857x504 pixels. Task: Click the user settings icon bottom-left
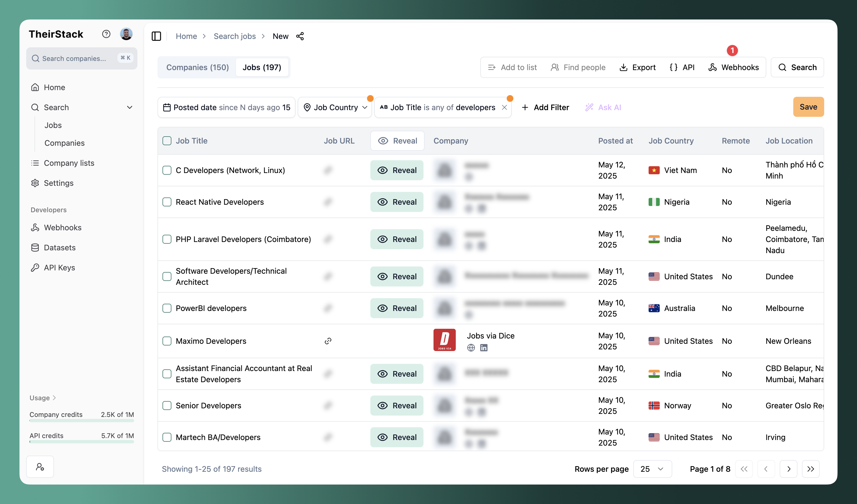click(40, 467)
